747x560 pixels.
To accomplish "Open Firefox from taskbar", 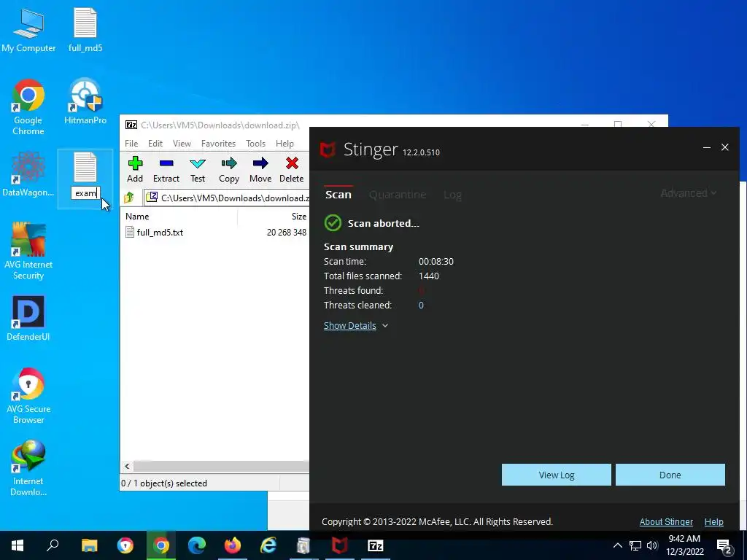I will click(233, 545).
